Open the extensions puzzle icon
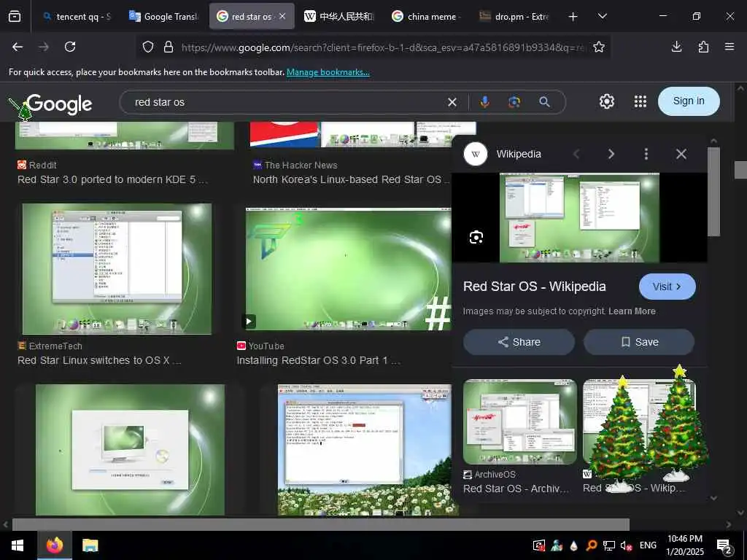The image size is (747, 560). tap(703, 47)
